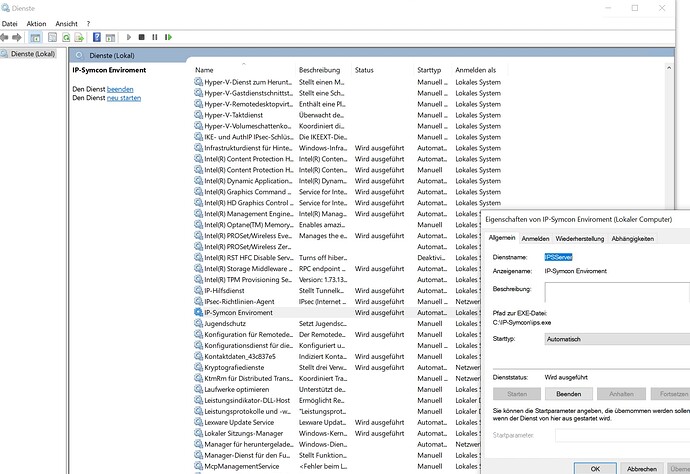The height and width of the screenshot is (474, 690).
Task: Select the Hyper-V-Gastdienstschnittstelle service row
Action: click(x=348, y=93)
